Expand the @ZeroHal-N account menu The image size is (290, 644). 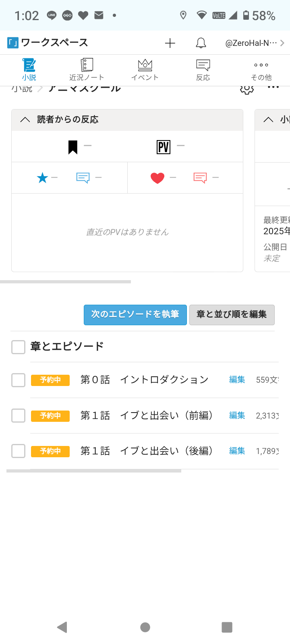pyautogui.click(x=255, y=43)
